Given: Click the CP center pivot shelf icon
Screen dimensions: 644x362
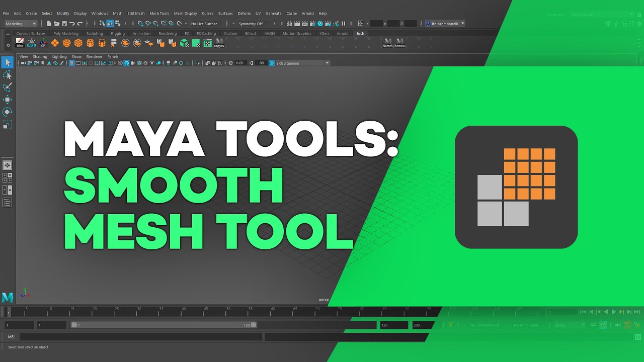Looking at the screenshot, I should [x=43, y=43].
